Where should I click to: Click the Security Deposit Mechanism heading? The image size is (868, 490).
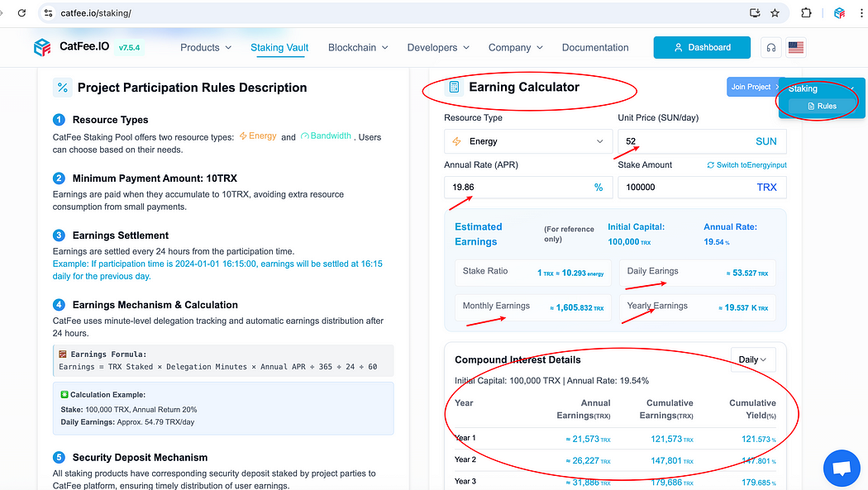(x=140, y=458)
